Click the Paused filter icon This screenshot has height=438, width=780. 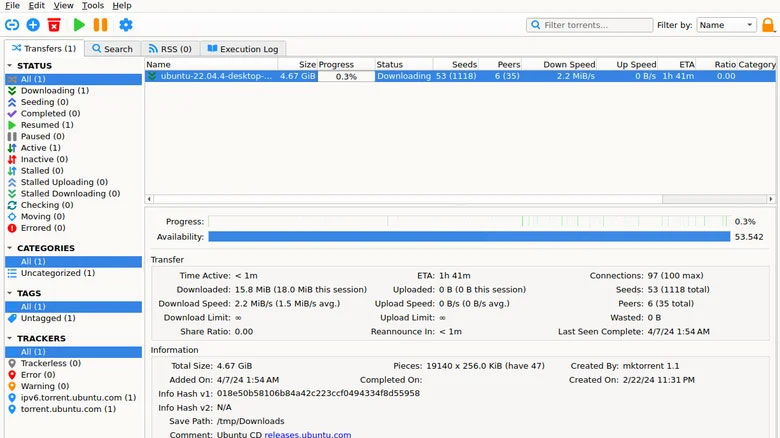[x=12, y=136]
